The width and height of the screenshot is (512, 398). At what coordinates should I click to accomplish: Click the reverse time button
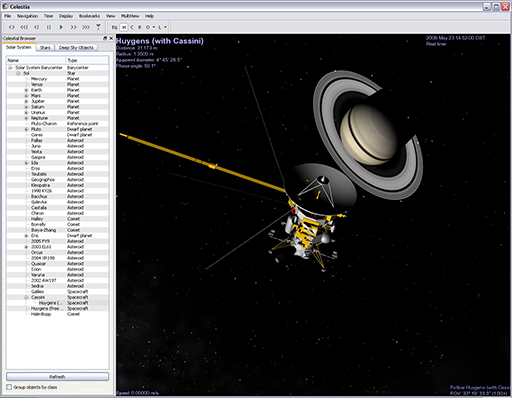point(12,27)
